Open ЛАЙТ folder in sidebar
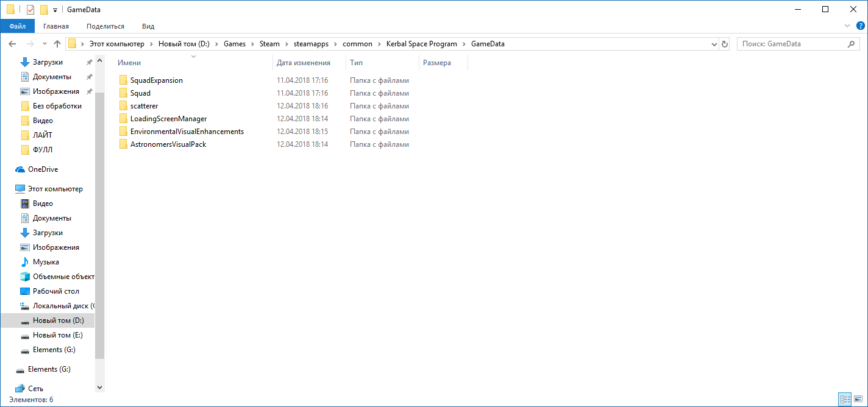The image size is (868, 407). [43, 135]
